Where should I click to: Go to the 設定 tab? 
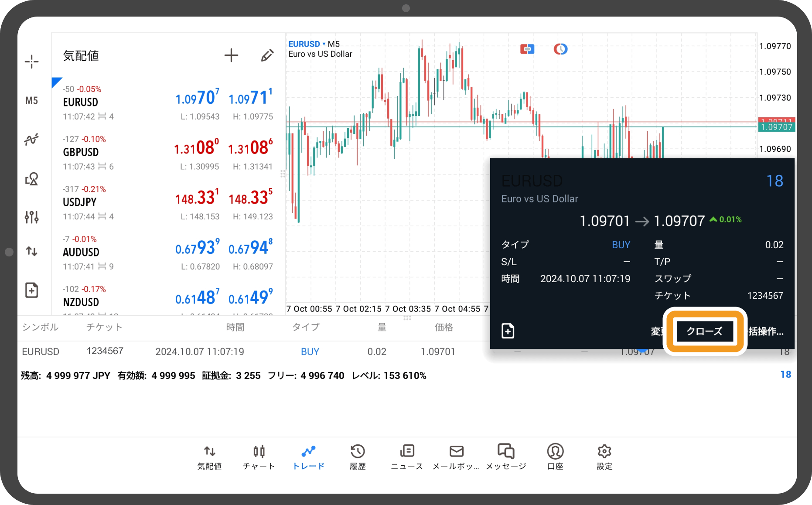pos(604,457)
